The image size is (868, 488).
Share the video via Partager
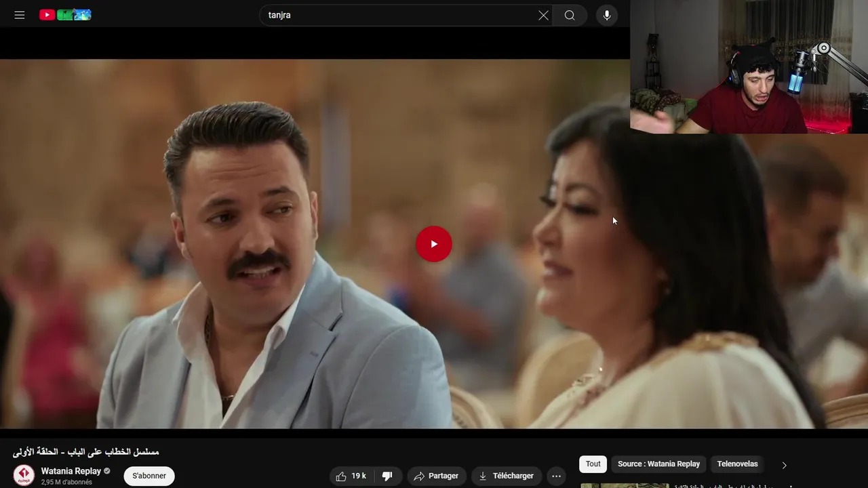(x=437, y=476)
